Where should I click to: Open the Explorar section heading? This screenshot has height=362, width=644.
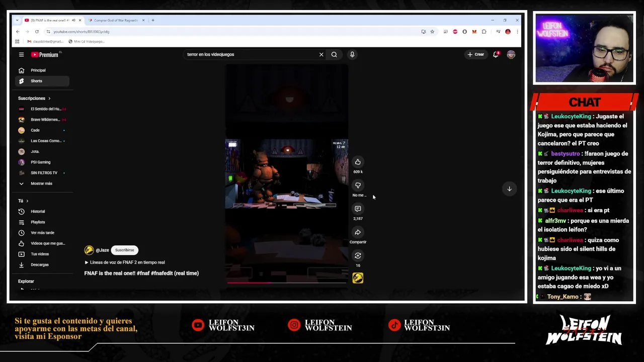click(26, 282)
